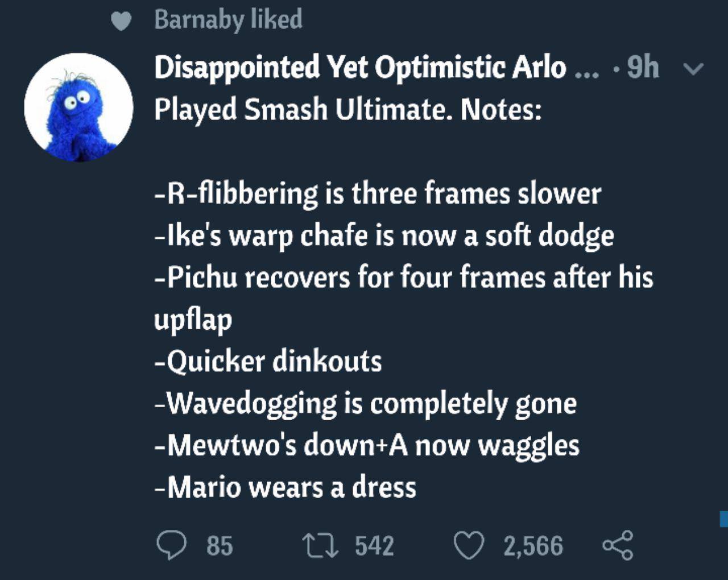This screenshot has height=580, width=728.
Task: Click the R-flibbering tweet line
Action: 378,194
